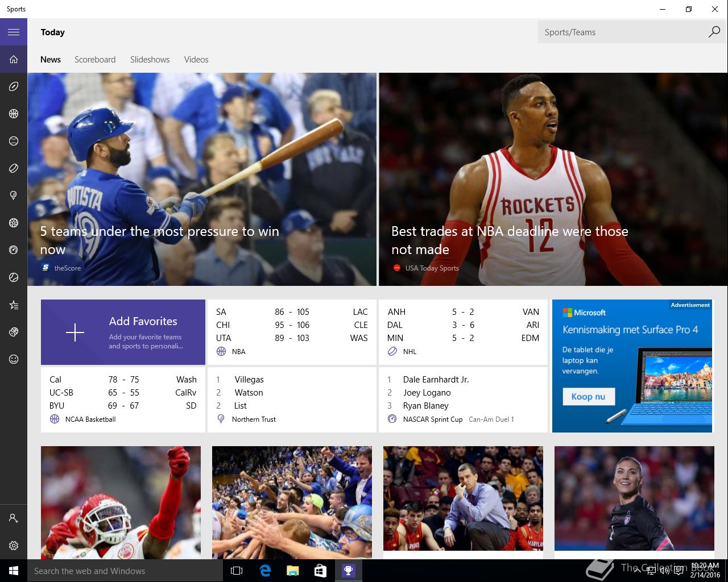This screenshot has height=582, width=728.
Task: Click the USA Today Sports source logo
Action: pos(397,268)
